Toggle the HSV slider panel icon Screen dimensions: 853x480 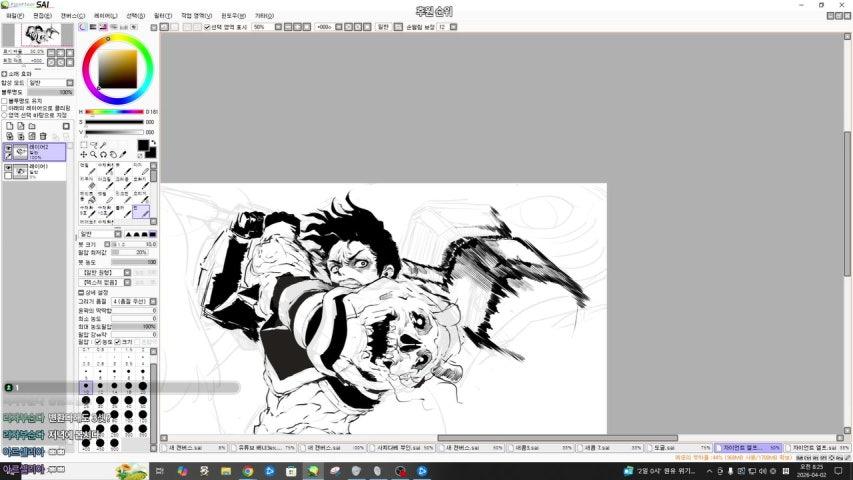(103, 27)
